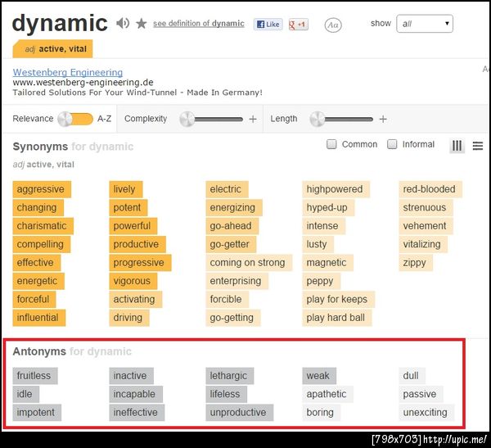Click the synonym 'activating'
This screenshot has height=448, width=491.
point(136,299)
